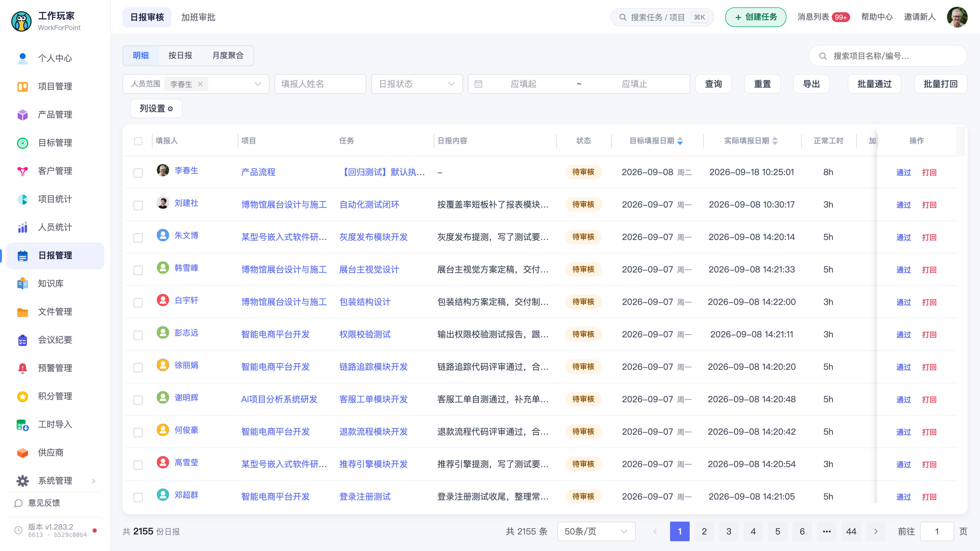The image size is (980, 551).
Task: Click the 查询 button
Action: (713, 84)
